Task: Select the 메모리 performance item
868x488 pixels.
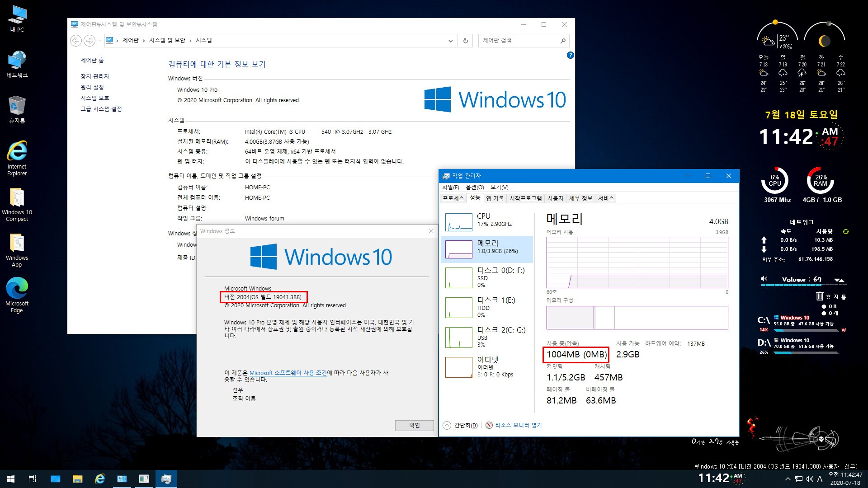Action: (487, 249)
